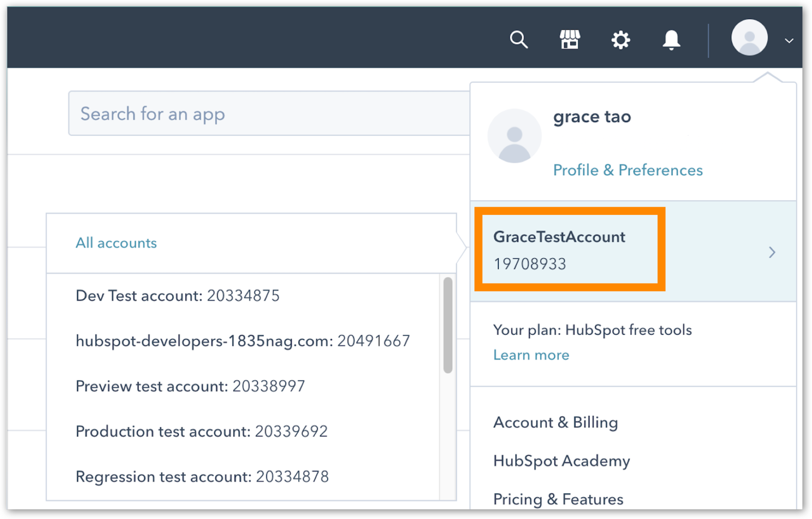Click the top navigation user avatar
This screenshot has width=812, height=519.
point(749,38)
